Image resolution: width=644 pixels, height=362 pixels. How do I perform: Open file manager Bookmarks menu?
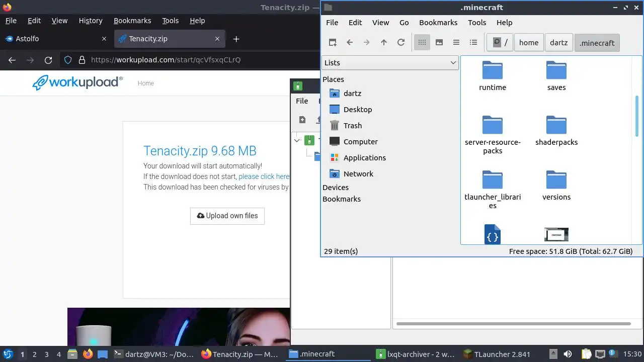(438, 23)
